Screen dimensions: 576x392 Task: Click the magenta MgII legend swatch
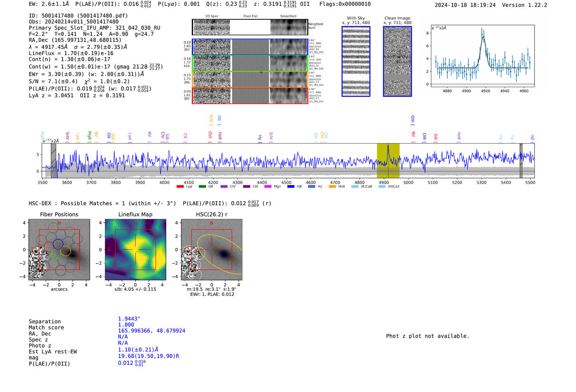coord(268,186)
